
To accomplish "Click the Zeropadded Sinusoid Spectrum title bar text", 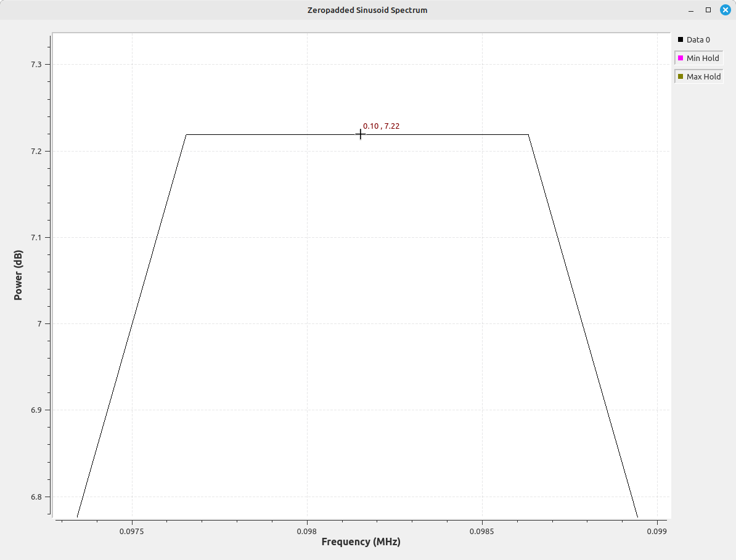I will tap(367, 10).
